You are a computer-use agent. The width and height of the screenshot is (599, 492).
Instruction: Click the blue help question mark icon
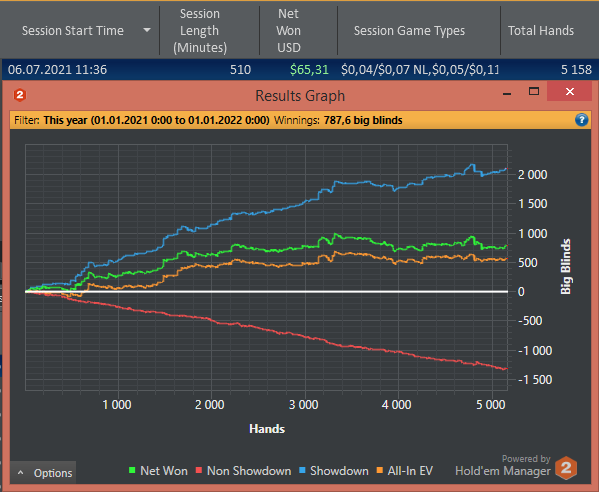click(x=581, y=120)
